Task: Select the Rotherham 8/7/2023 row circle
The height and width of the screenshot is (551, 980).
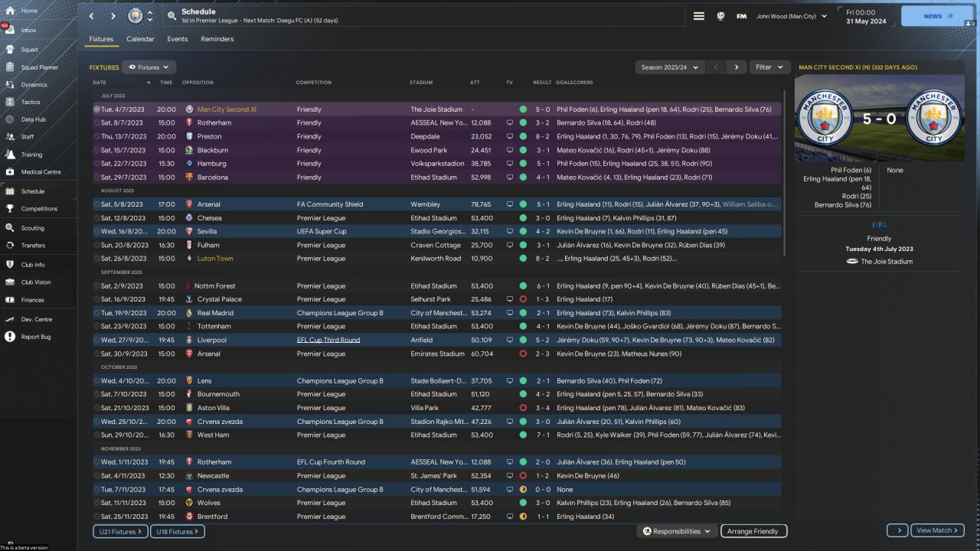Action: pyautogui.click(x=96, y=122)
